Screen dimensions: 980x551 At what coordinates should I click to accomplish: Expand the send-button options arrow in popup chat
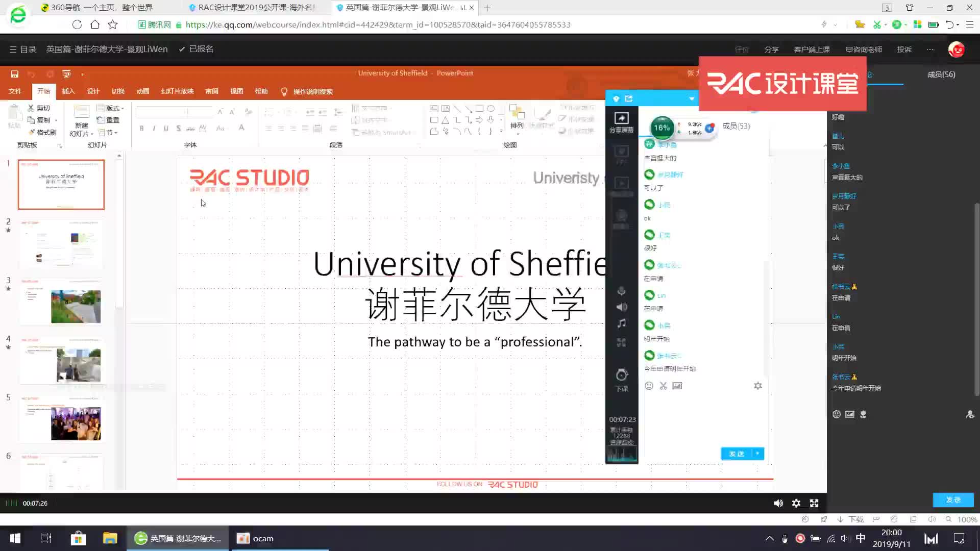[758, 454]
